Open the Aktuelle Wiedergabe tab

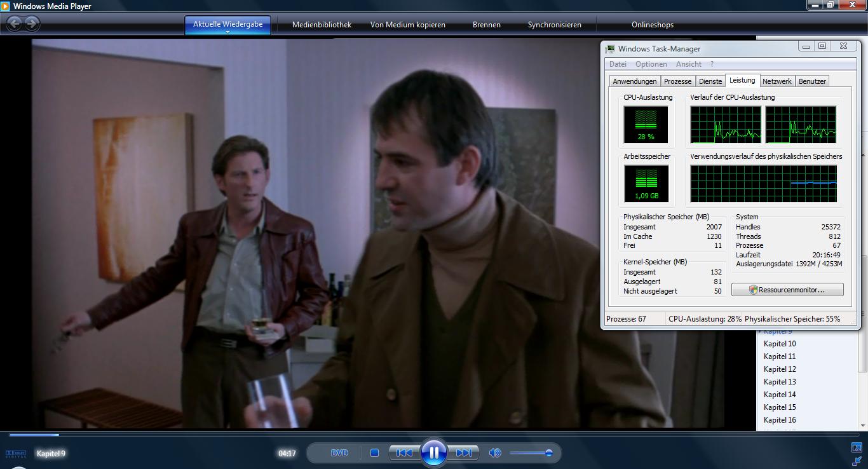tap(227, 24)
